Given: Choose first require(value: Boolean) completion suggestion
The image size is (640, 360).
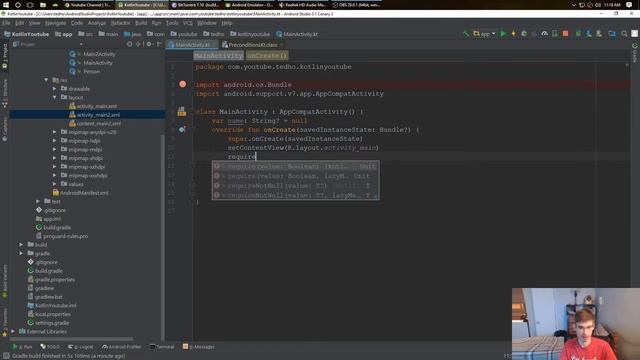Looking at the screenshot, I should click(296, 166).
